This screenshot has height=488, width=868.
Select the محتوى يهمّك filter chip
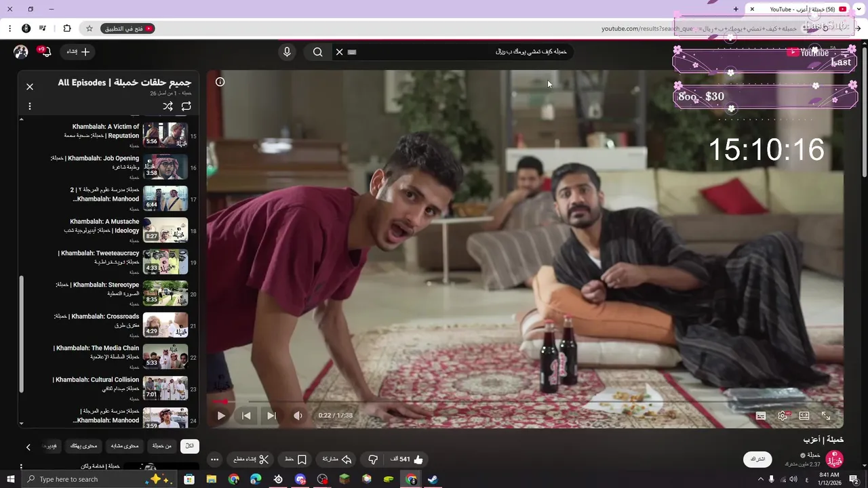point(84,446)
